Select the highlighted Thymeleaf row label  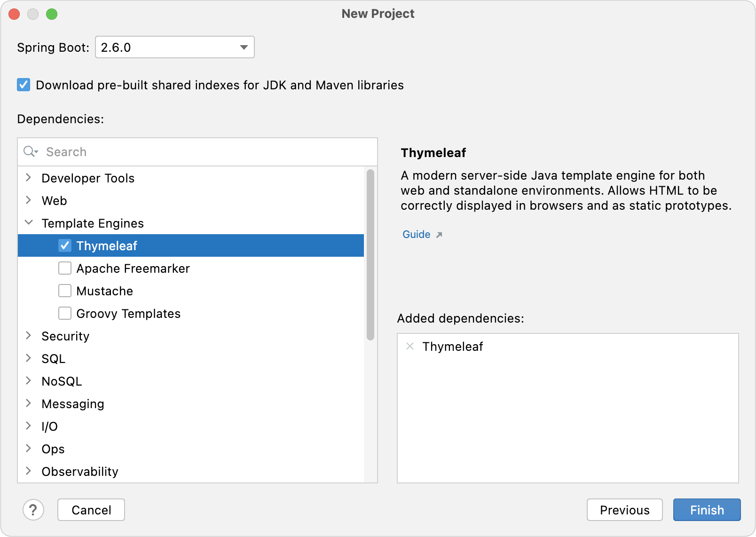(x=107, y=246)
